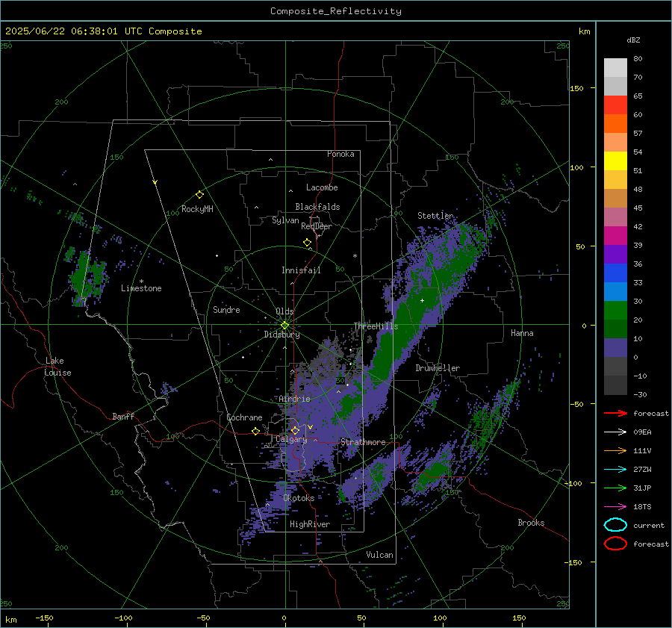Image resolution: width=672 pixels, height=628 pixels.
Task: Pick the bright green 20 dBZ swatch
Action: 615,311
